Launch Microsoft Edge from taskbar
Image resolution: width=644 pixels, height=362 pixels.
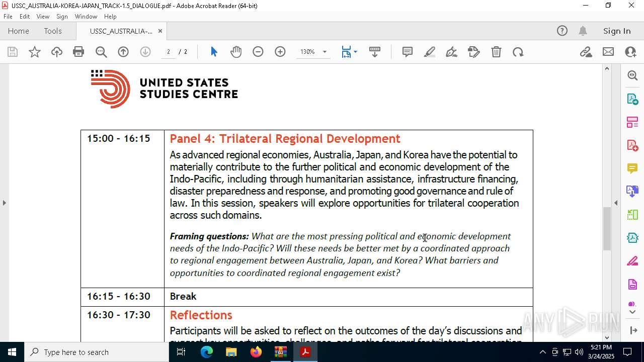207,352
